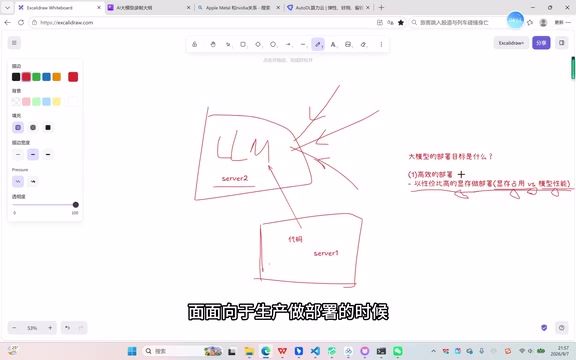Select the Hand pan tool
Image resolution: width=576 pixels, height=360 pixels.
click(x=213, y=44)
